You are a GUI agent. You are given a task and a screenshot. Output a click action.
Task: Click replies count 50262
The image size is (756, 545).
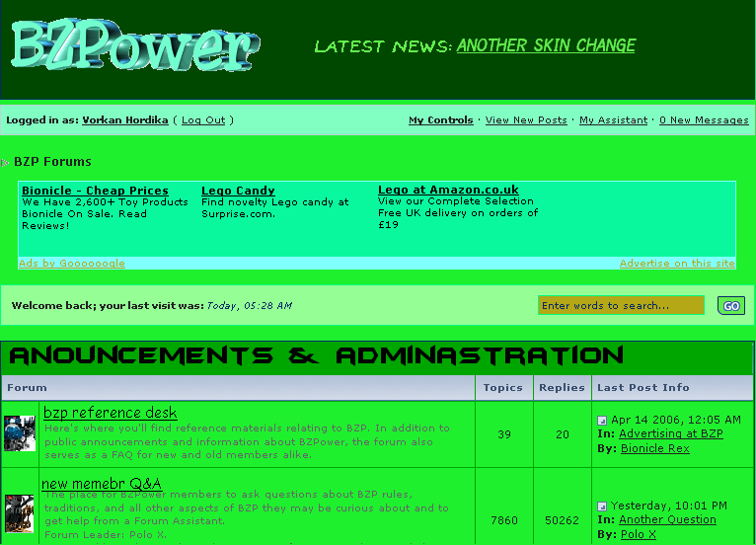(x=562, y=520)
